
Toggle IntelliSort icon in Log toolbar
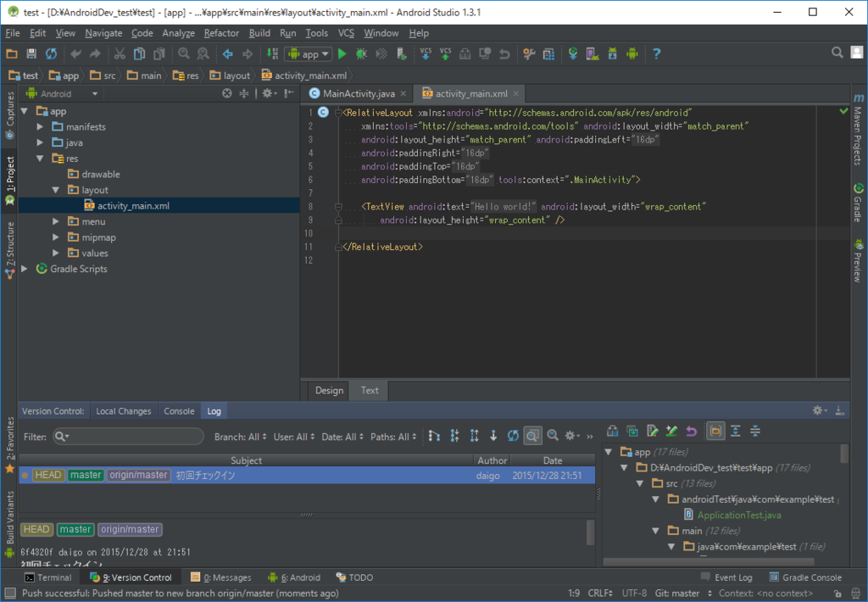(434, 436)
